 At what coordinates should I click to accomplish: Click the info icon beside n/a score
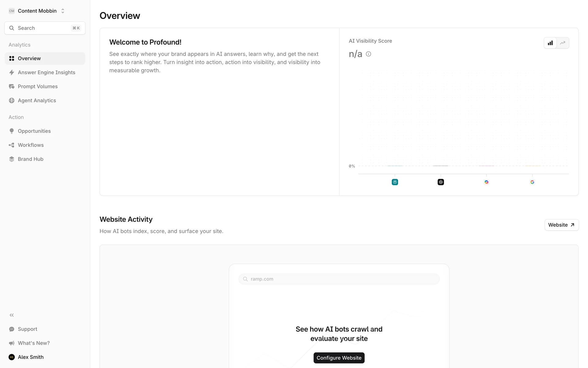(x=368, y=54)
